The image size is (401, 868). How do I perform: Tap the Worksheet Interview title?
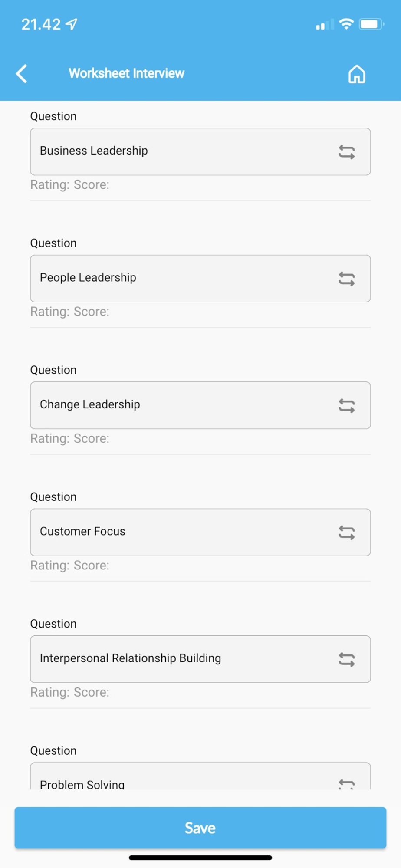pyautogui.click(x=126, y=73)
